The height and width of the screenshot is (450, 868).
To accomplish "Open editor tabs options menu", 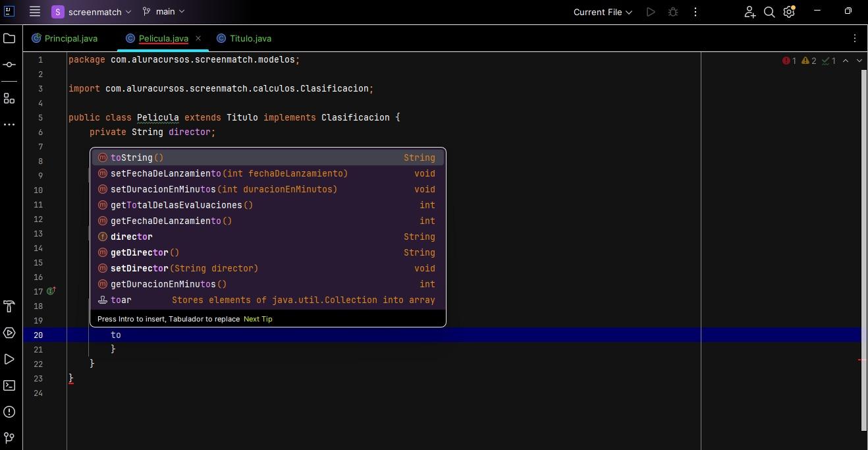I will point(855,38).
